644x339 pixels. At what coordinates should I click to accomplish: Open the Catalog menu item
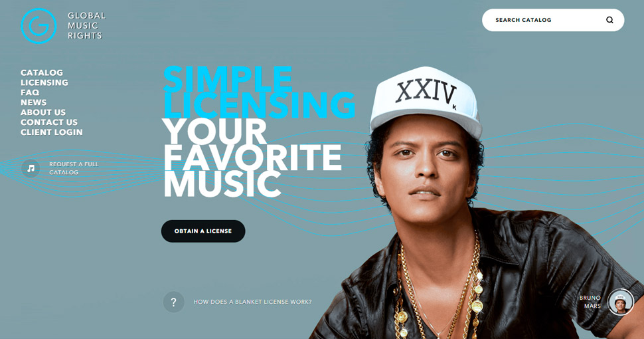click(x=42, y=72)
